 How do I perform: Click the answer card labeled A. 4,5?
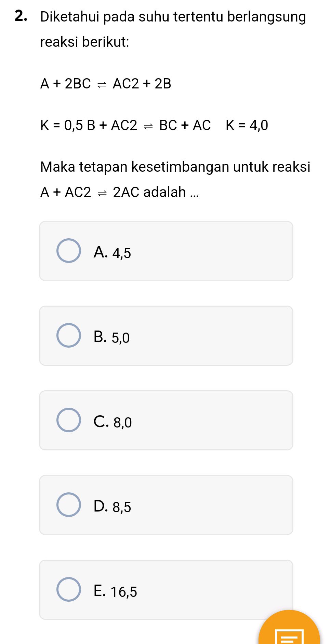166,251
